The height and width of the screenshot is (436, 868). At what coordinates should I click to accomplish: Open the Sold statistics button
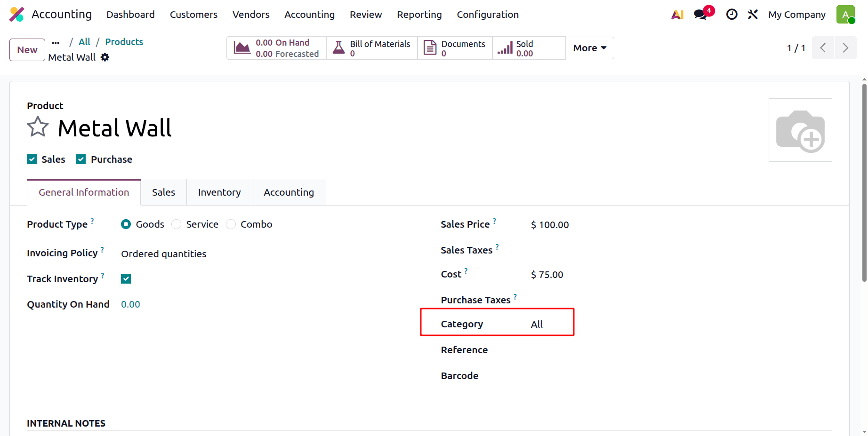[529, 48]
